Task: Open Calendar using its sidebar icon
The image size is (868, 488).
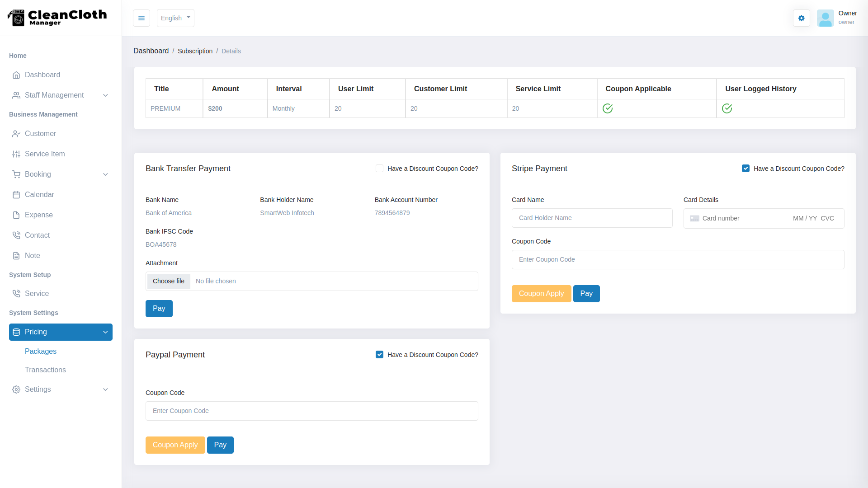Action: (16, 194)
